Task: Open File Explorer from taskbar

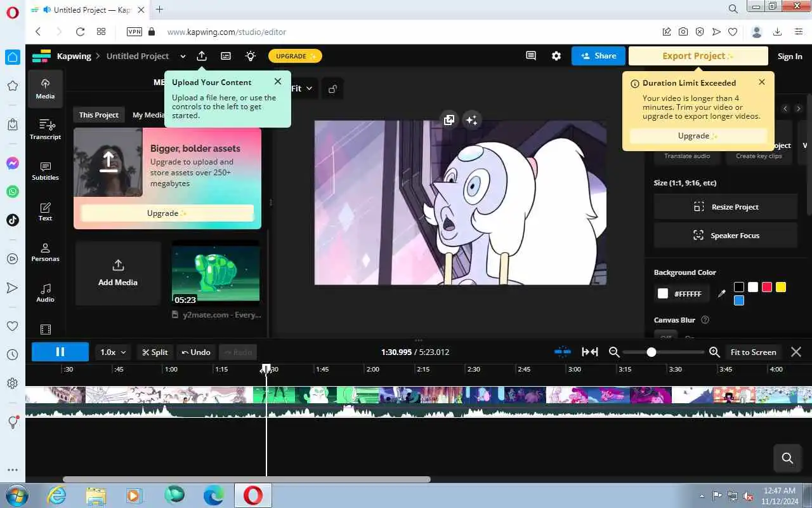Action: tap(96, 495)
